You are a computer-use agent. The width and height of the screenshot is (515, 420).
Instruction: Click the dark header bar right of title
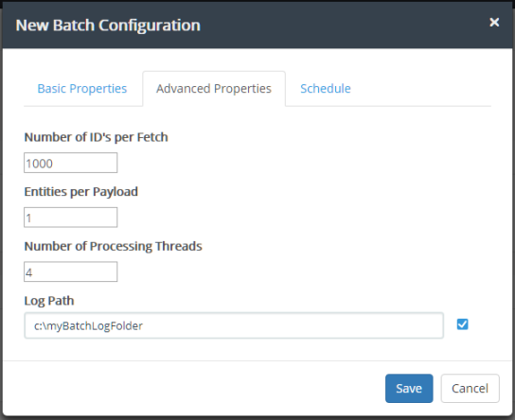click(345, 26)
